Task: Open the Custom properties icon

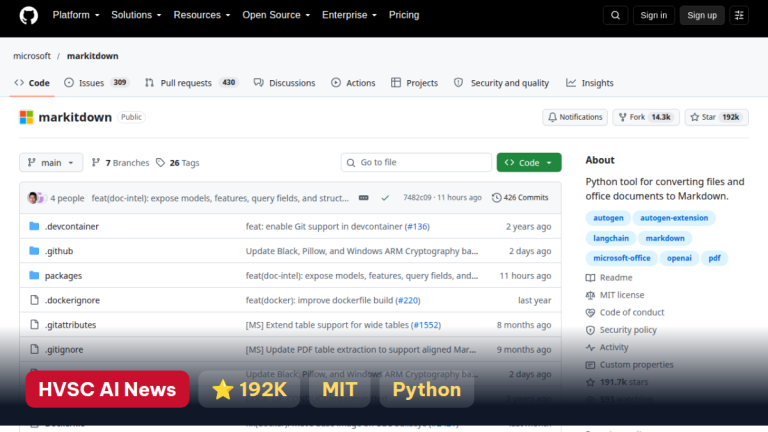Action: 590,365
